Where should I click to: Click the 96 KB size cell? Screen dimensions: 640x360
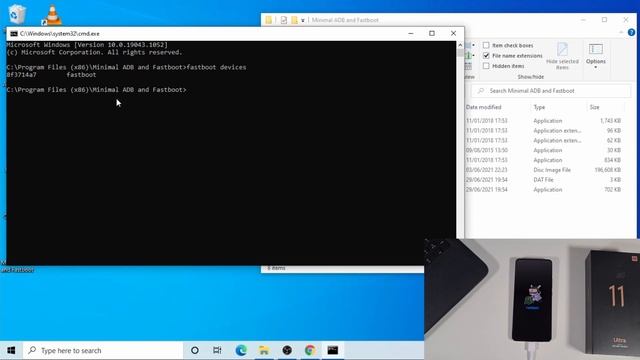(x=613, y=131)
